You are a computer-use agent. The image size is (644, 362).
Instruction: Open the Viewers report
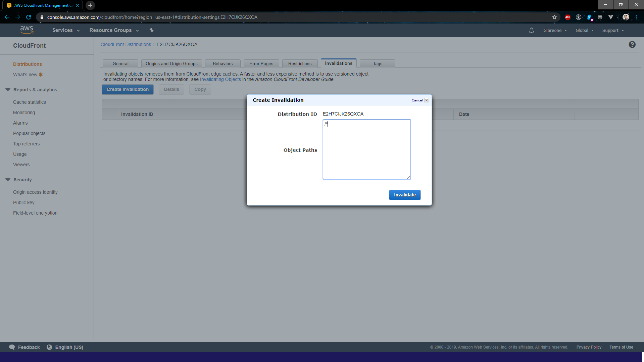pos(21,165)
